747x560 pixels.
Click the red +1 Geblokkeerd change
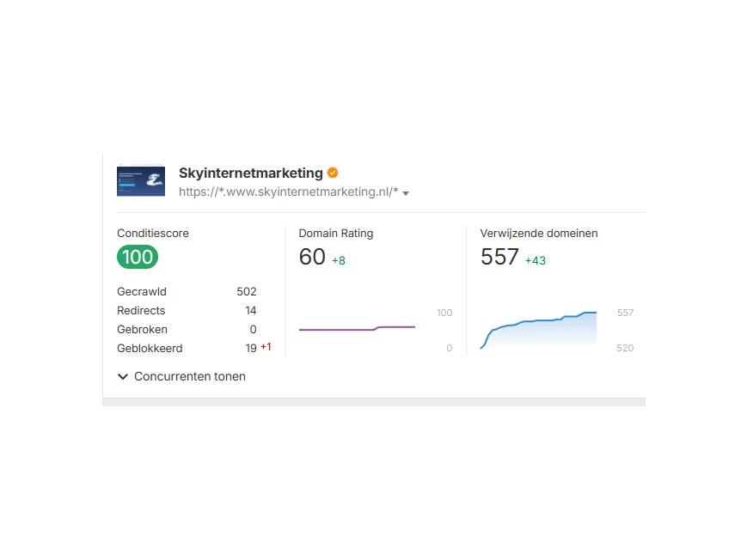[266, 347]
